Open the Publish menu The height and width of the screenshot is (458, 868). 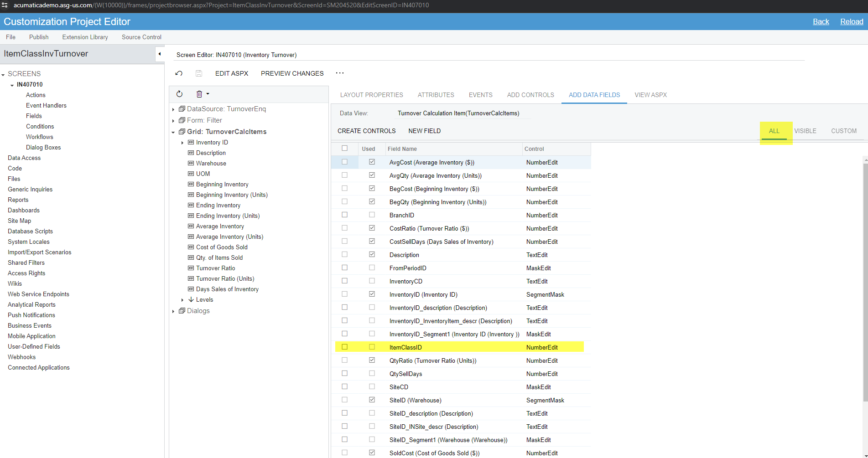(39, 37)
